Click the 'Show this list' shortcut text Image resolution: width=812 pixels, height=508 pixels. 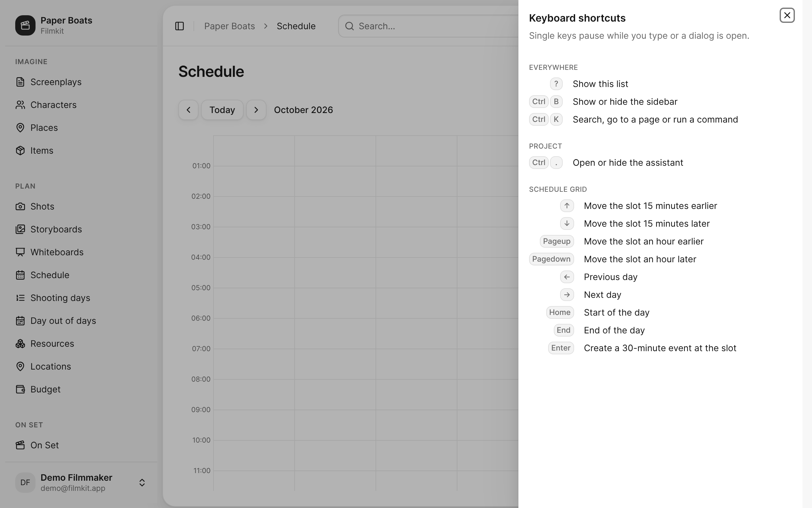(600, 84)
